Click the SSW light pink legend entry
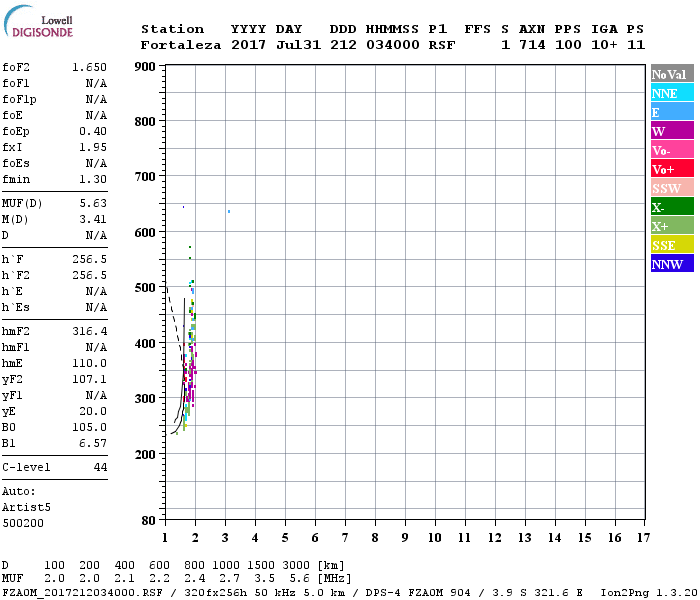This screenshot has width=700, height=600. point(671,188)
